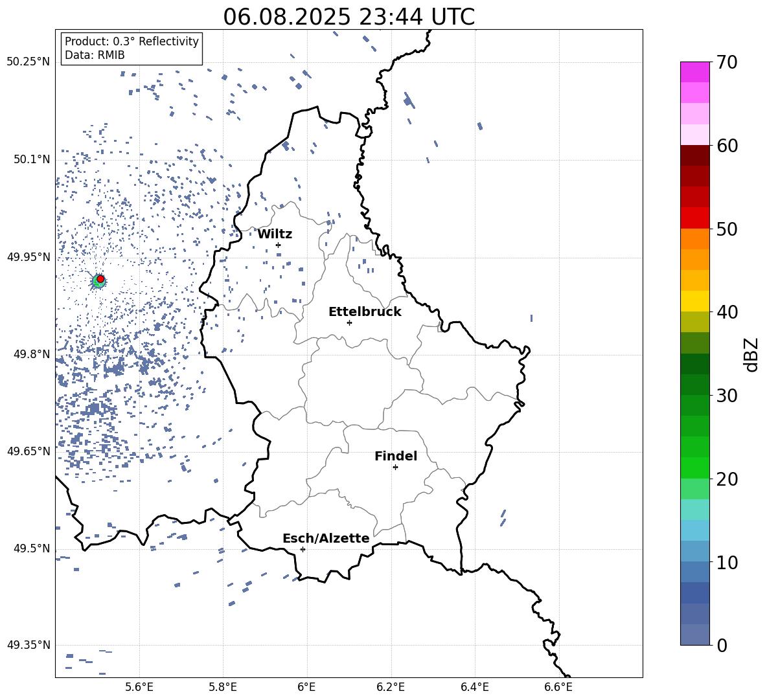This screenshot has width=767, height=700.
Task: Click the 5.6°E longitude label
Action: [x=139, y=688]
